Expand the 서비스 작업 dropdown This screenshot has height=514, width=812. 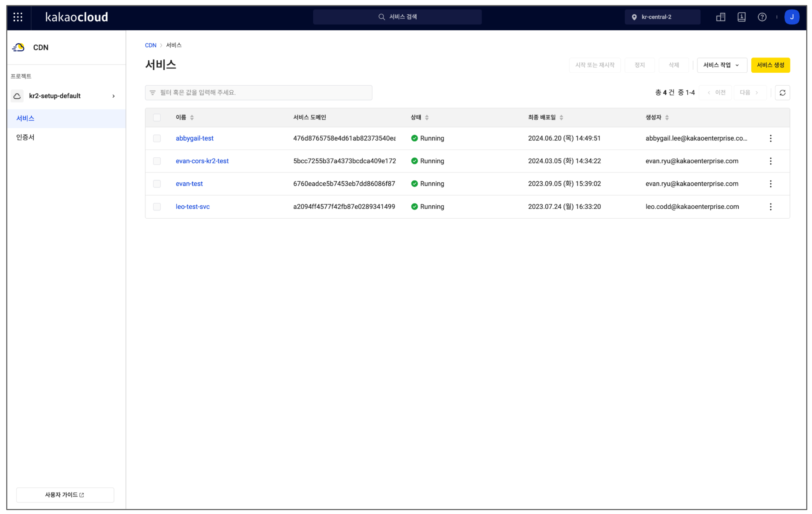point(721,65)
